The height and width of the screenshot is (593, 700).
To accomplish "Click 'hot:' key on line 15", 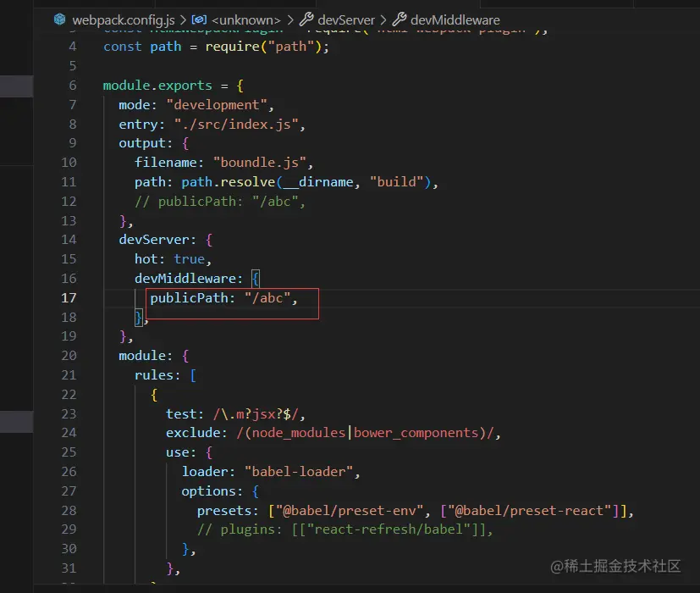I will click(150, 259).
